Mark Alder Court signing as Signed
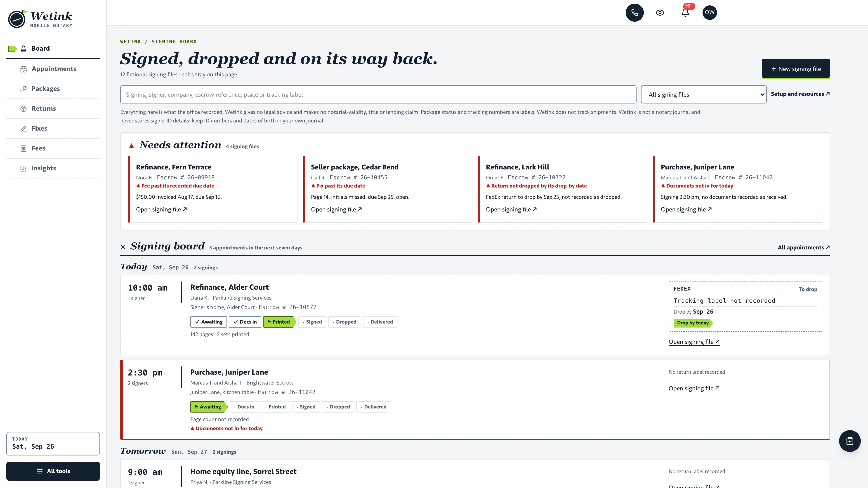The width and height of the screenshot is (868, 488). tap(312, 322)
